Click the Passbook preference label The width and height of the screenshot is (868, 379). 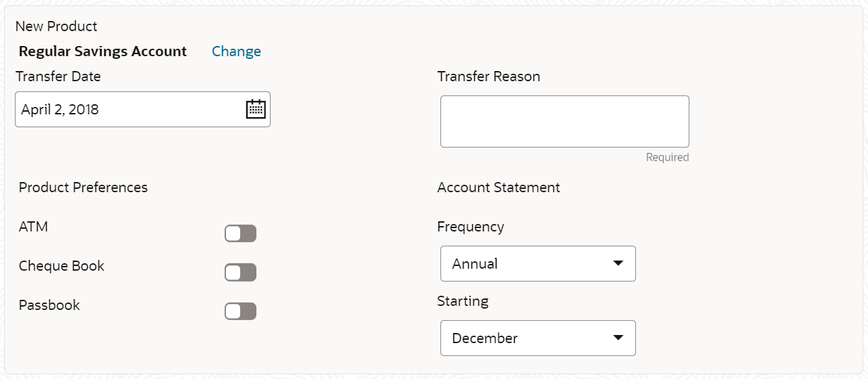pyautogui.click(x=49, y=305)
